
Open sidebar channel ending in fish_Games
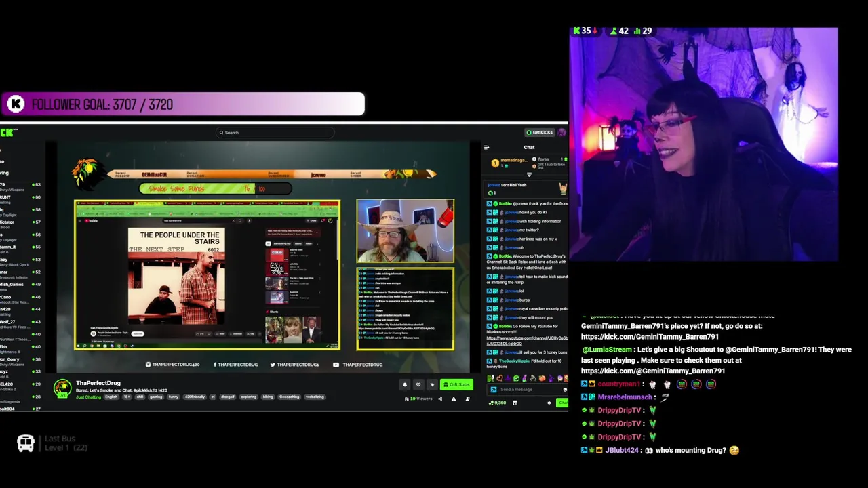click(x=12, y=284)
